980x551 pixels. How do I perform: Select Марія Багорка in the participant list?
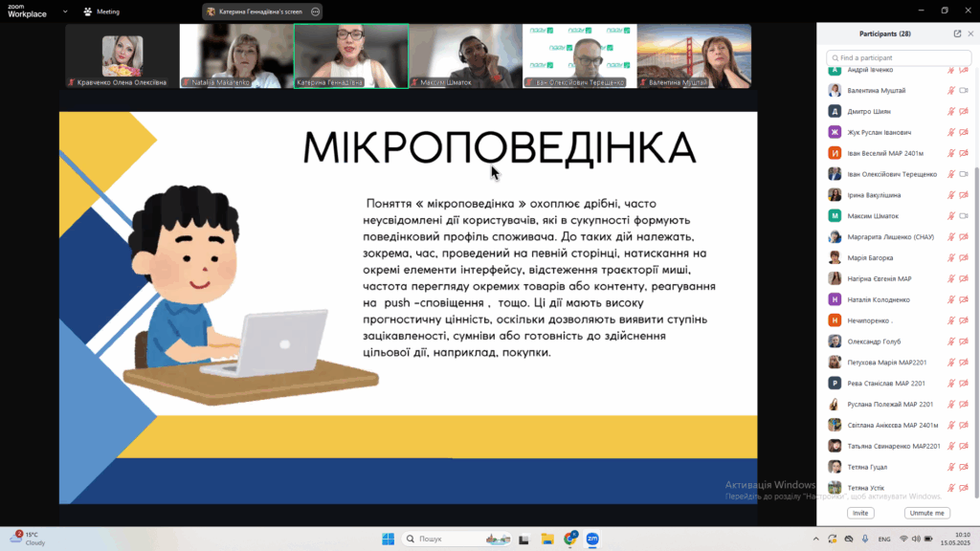870,257
